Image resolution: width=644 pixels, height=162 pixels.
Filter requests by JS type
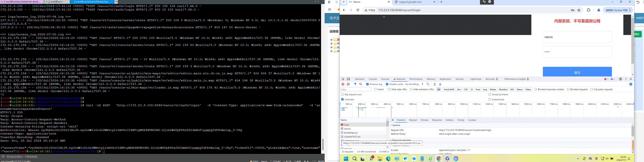pyautogui.click(x=472, y=89)
